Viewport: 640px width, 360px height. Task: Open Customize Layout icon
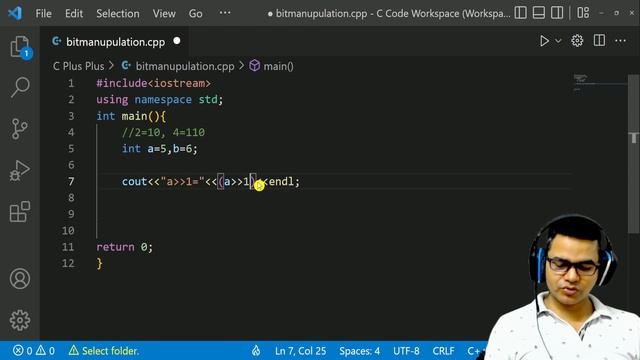pyautogui.click(x=583, y=13)
